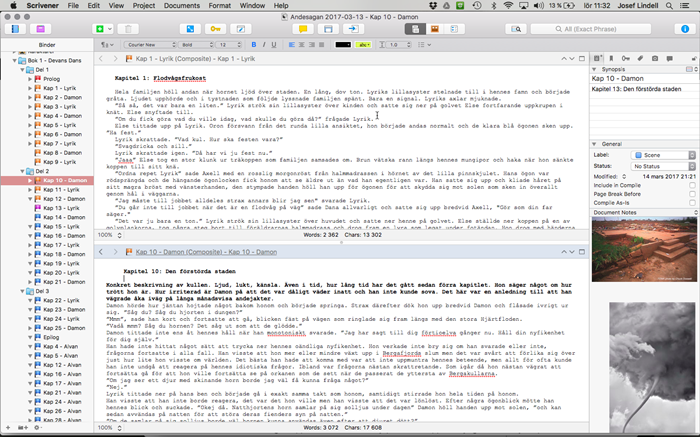This screenshot has width=700, height=437.
Task: Tick the Compile As-Is checkbox
Action: click(x=693, y=203)
